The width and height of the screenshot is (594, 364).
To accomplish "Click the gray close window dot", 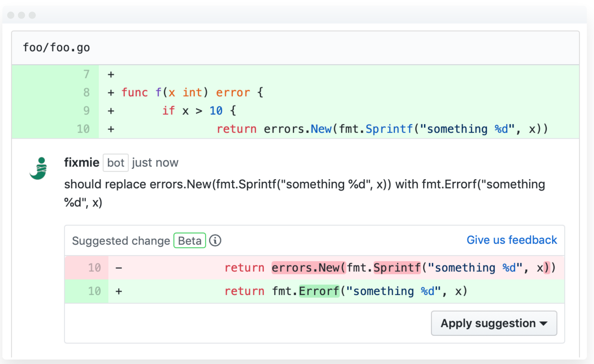I will point(11,15).
